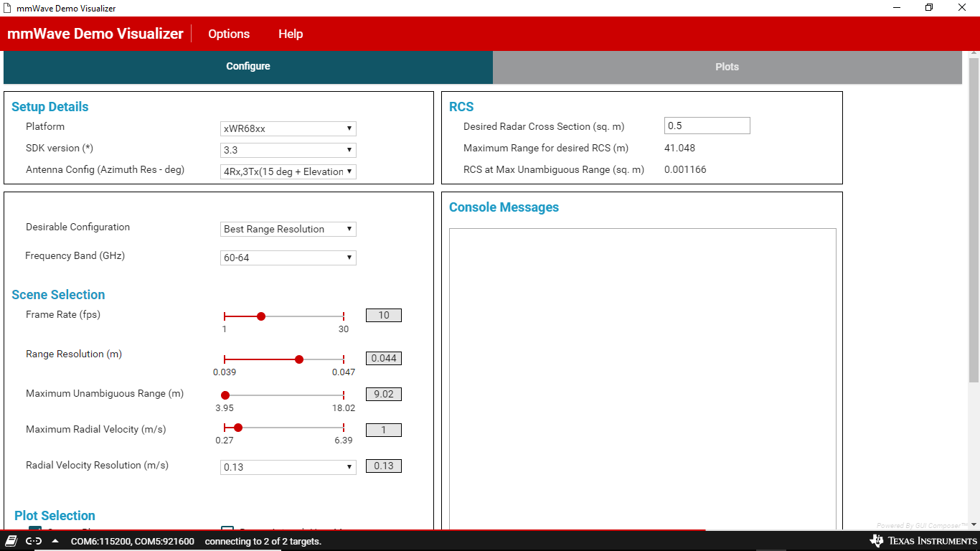Open the Options menu
This screenshot has height=551, width=980.
229,34
